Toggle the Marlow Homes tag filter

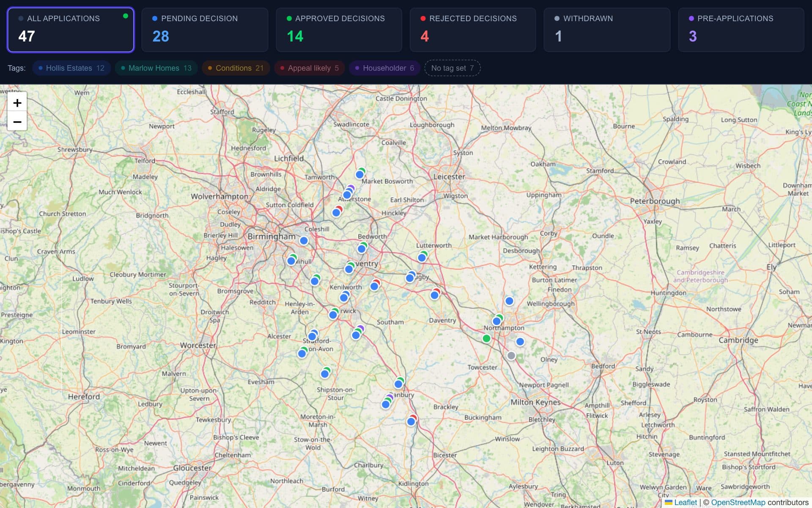[156, 68]
